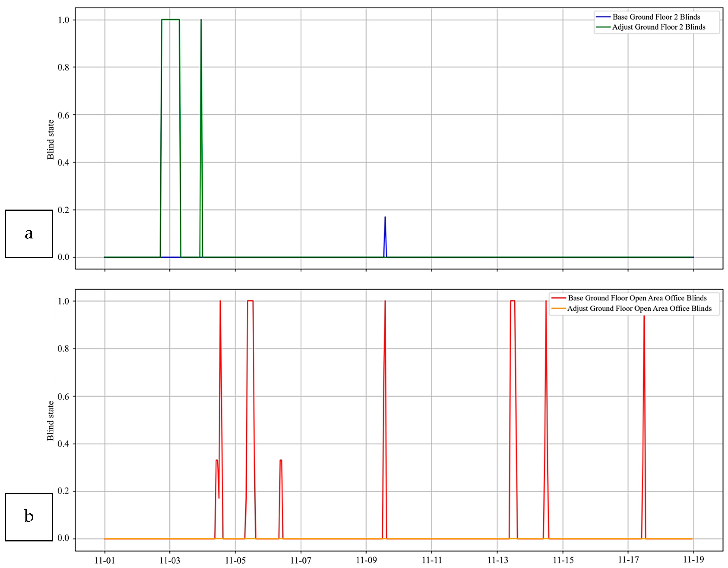Screen dimensions: 728x568
Task: Click the x-axis tick label 11-11
Action: pos(432,560)
